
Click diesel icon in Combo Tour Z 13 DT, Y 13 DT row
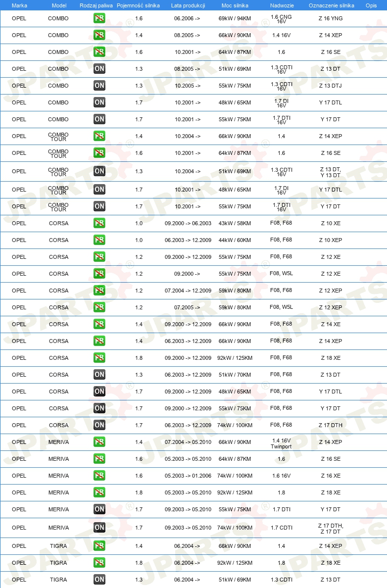coord(99,171)
